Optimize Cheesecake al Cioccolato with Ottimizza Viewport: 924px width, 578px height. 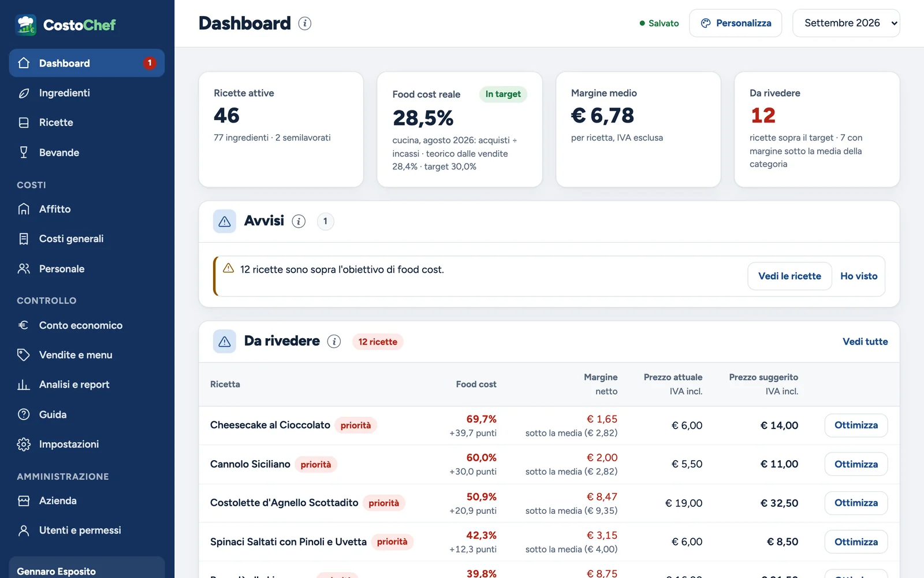click(x=856, y=425)
